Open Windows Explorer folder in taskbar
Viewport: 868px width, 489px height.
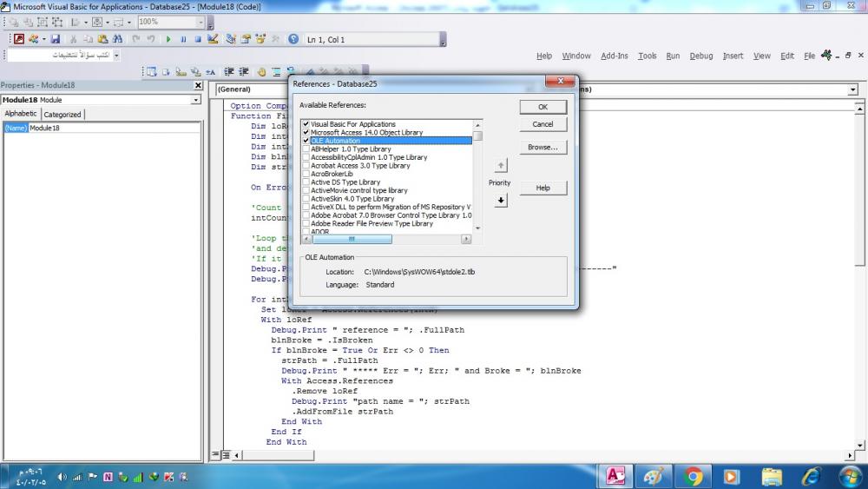pos(771,476)
